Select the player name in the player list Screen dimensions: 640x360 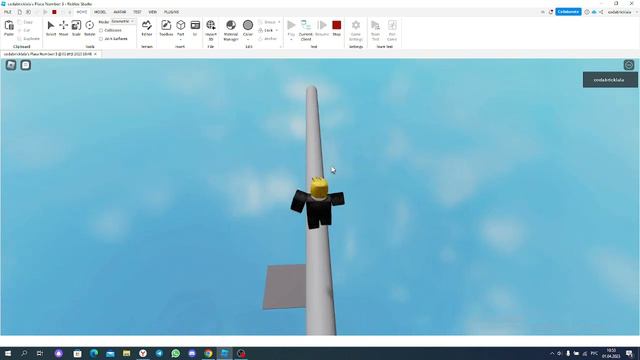[610, 80]
